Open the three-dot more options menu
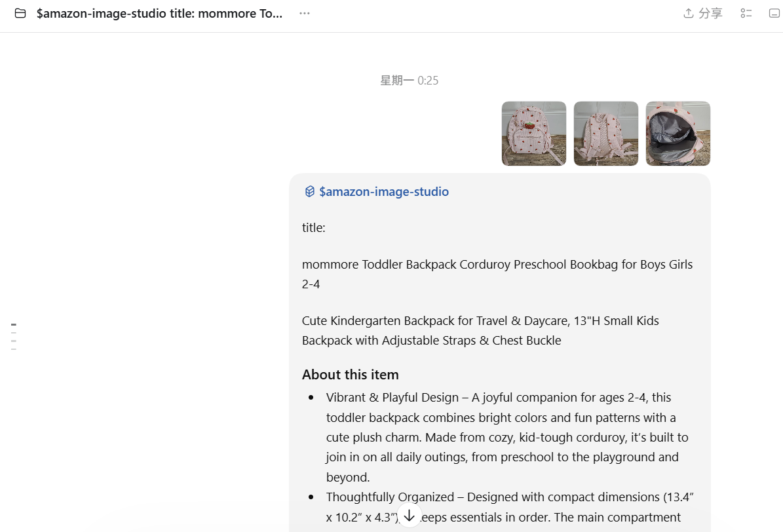 click(x=305, y=14)
